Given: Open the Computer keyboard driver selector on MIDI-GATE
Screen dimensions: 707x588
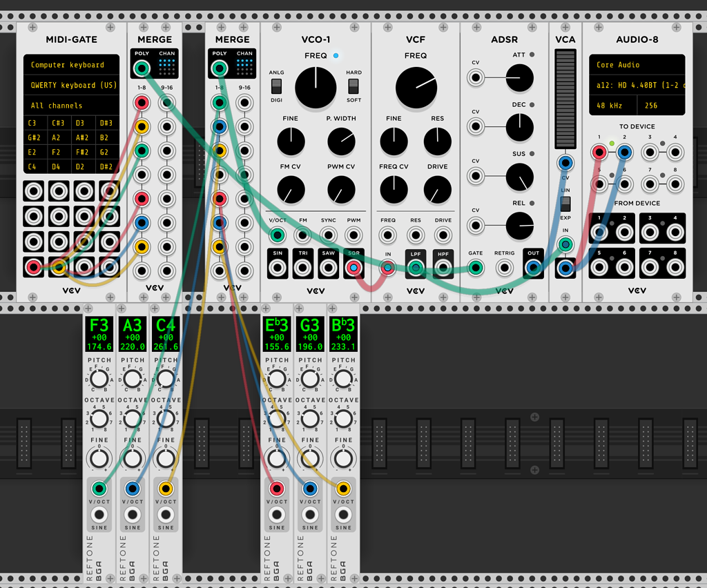Looking at the screenshot, I should pos(71,64).
